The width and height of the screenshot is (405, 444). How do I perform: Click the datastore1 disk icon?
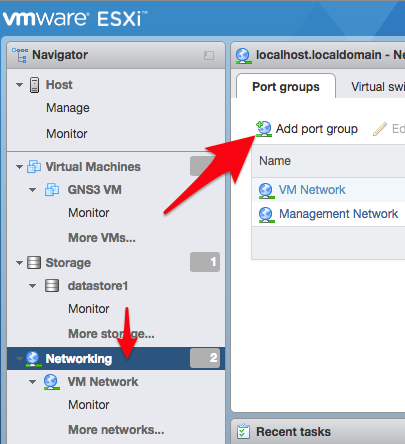tap(52, 286)
